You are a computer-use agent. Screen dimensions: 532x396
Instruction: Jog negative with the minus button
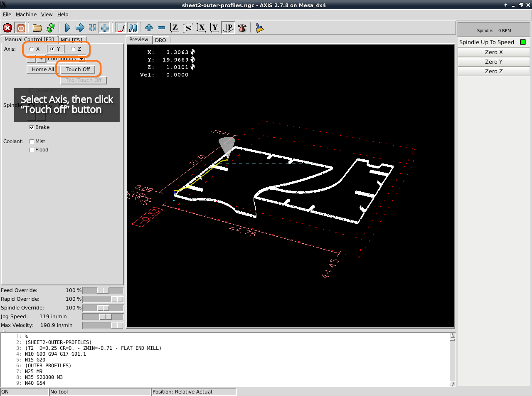point(32,59)
